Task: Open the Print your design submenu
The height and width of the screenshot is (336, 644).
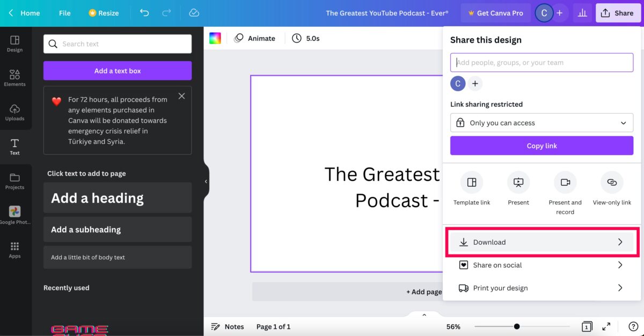Action: point(541,288)
